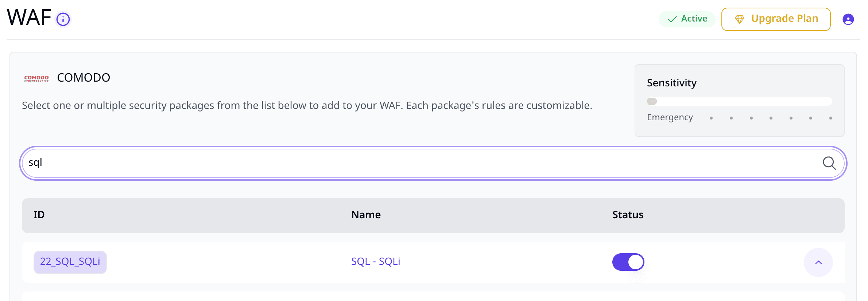
Task: Click the Active status checkmark
Action: coord(672,19)
